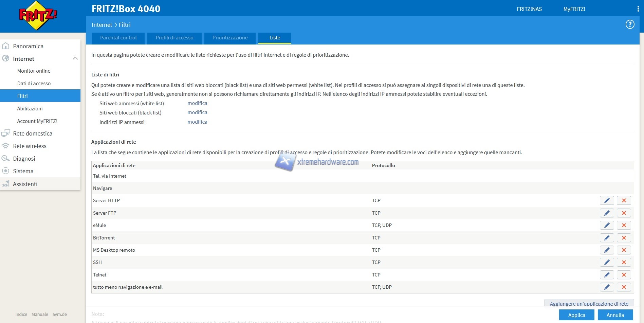The width and height of the screenshot is (644, 323).
Task: Switch to the Parental control tab
Action: click(x=118, y=38)
